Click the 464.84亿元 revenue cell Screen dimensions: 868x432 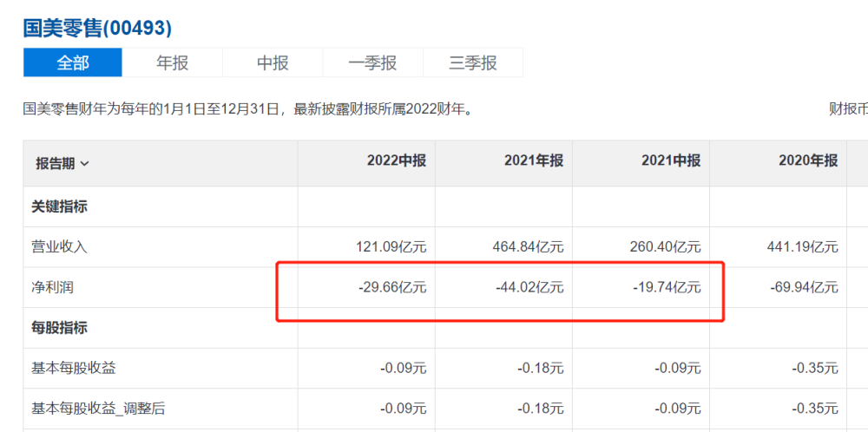tap(528, 247)
